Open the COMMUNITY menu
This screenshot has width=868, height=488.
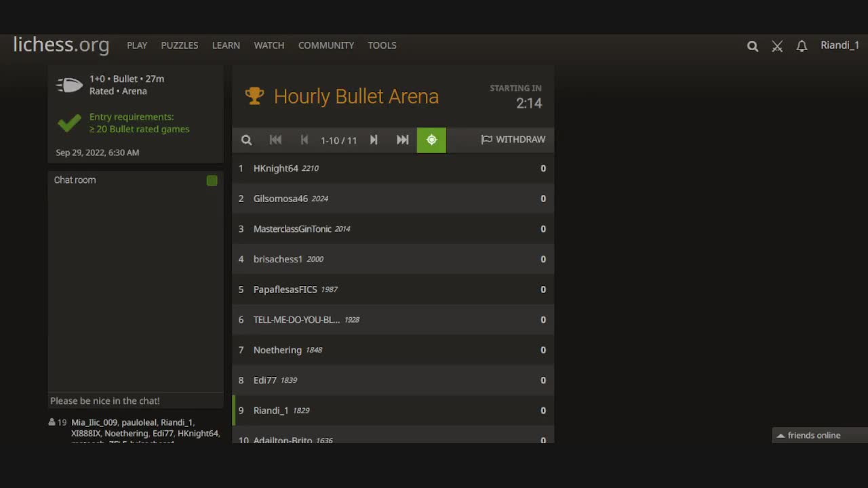pos(326,45)
